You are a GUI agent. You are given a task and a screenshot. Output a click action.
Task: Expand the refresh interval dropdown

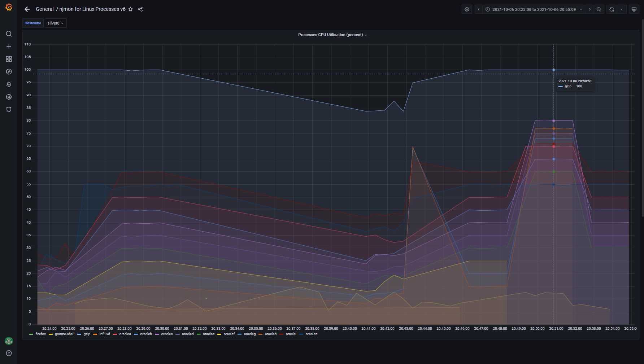pos(621,9)
